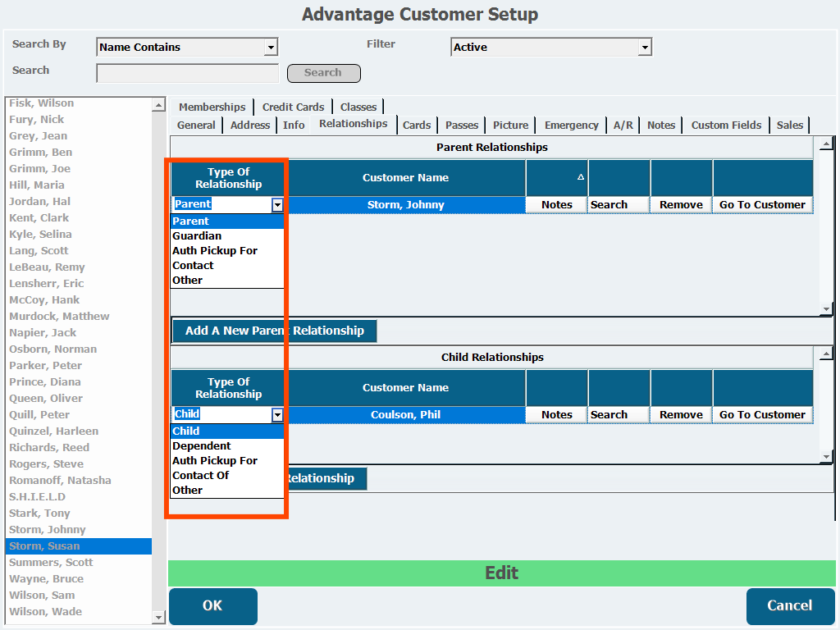This screenshot has height=630, width=840.
Task: Open the Credit Cards tab
Action: [293, 107]
